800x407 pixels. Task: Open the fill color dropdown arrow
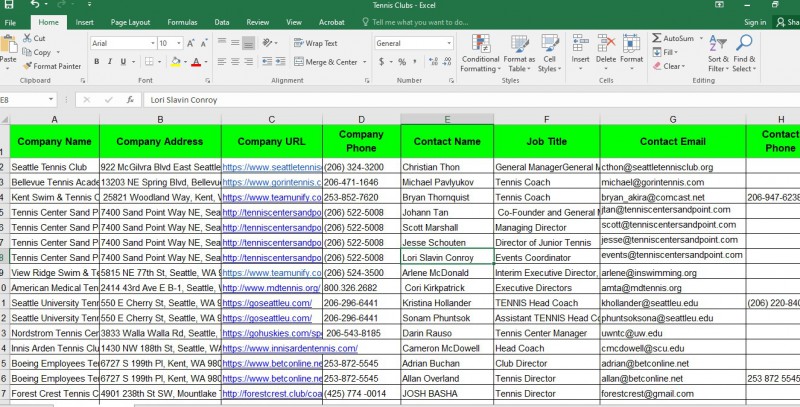click(x=185, y=62)
